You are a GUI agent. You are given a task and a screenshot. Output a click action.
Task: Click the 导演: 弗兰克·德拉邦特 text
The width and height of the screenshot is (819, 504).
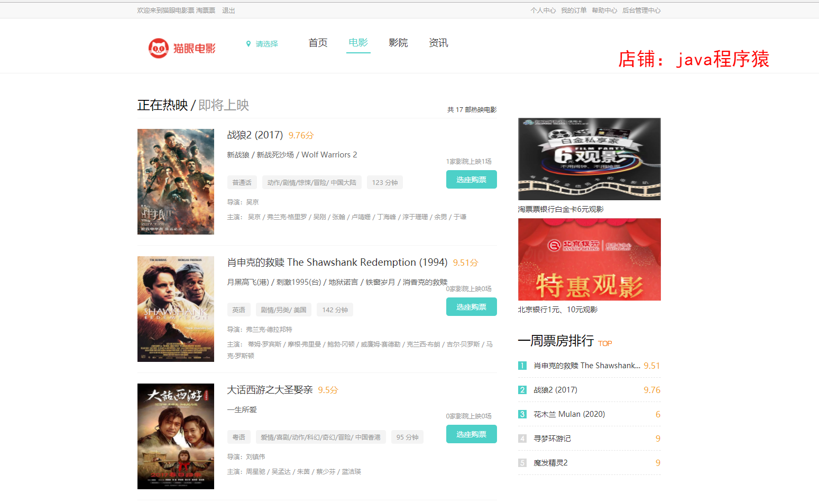[260, 330]
